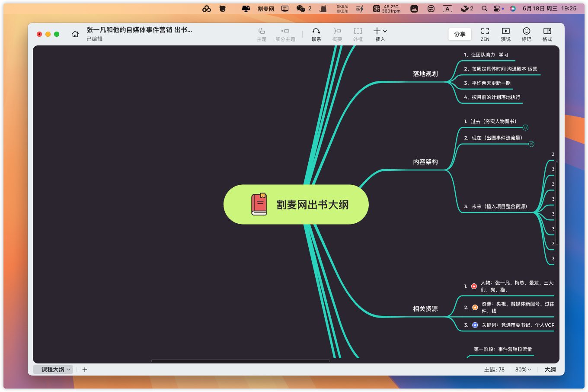This screenshot has height=392, width=588.
Task: Click the red star marker on the 人物 topic
Action: 474,286
